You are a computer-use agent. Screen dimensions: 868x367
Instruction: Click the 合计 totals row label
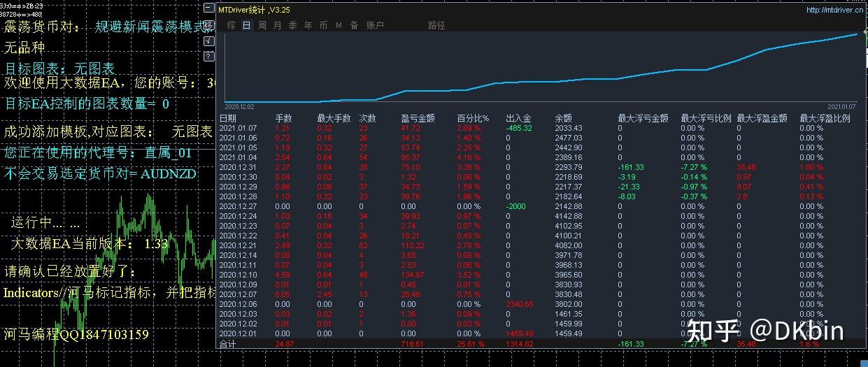pos(228,345)
